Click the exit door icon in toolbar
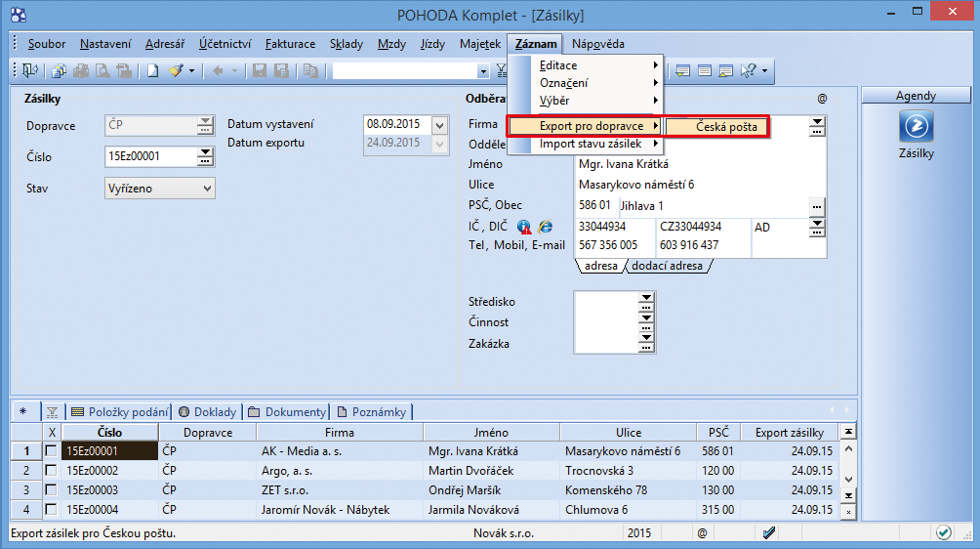 pos(30,70)
